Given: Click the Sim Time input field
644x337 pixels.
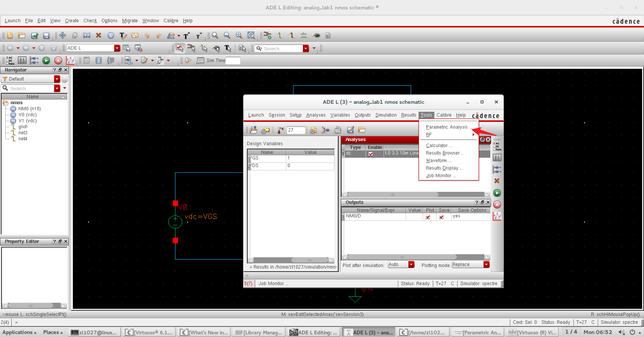Looking at the screenshot, I should point(233,61).
